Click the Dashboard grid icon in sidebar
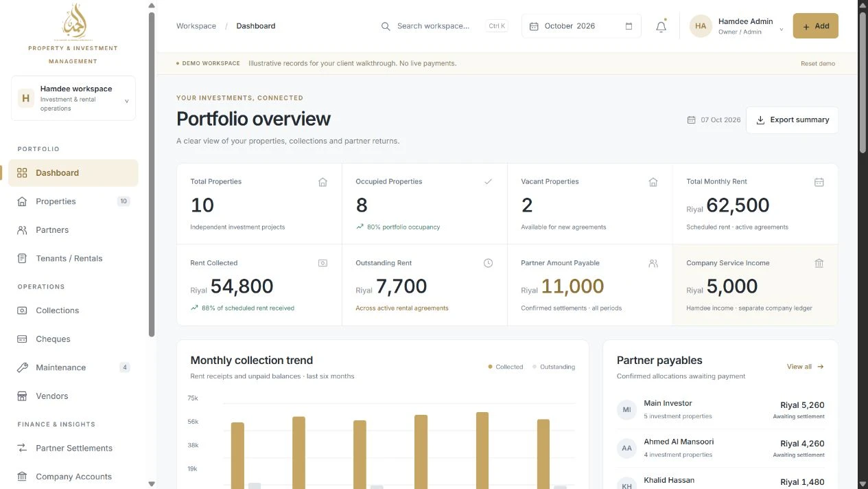Image resolution: width=868 pixels, height=489 pixels. 22,173
